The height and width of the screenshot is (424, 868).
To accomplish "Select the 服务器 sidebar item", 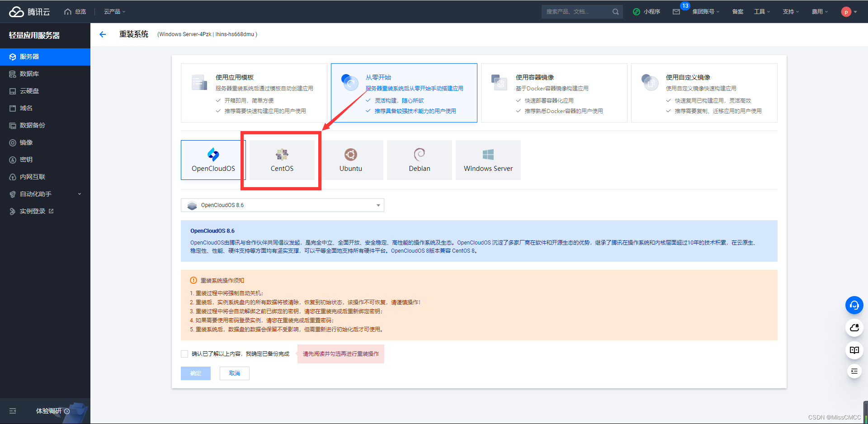I will coord(45,57).
